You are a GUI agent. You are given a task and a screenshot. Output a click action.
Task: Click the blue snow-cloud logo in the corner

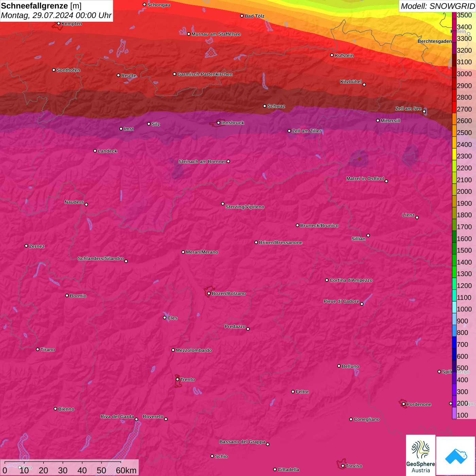456,456
